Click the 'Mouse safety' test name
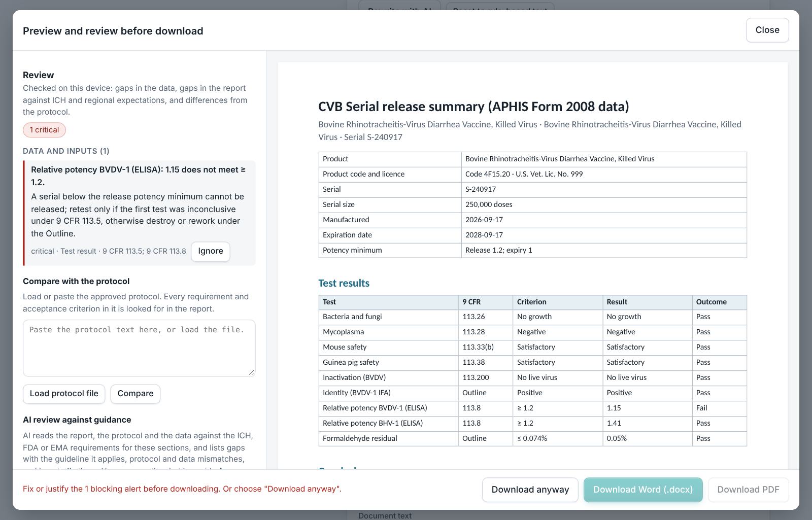The height and width of the screenshot is (520, 812). [x=345, y=347]
